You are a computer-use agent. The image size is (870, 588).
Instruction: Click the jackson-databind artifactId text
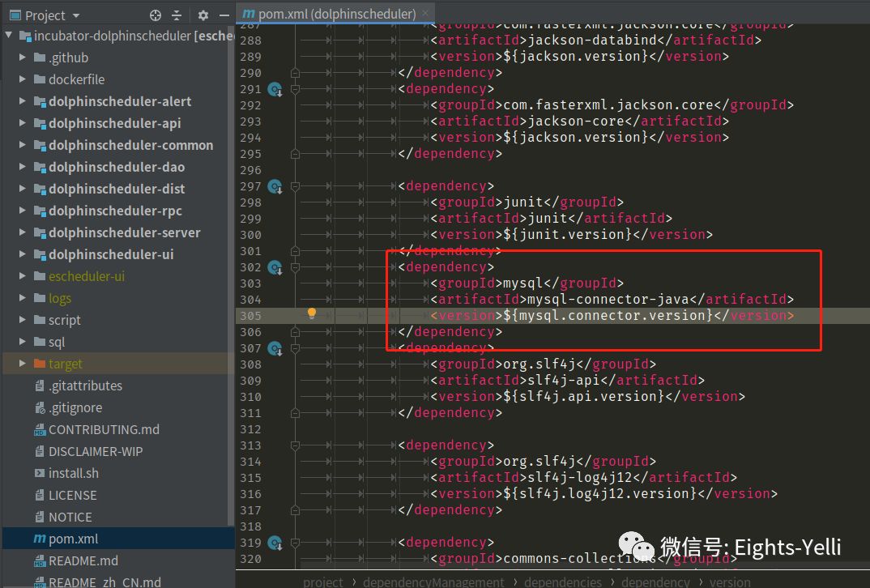(591, 40)
